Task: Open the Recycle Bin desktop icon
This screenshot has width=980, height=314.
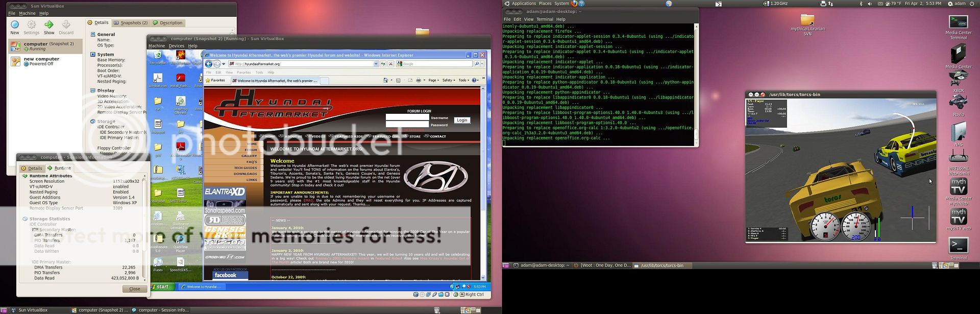Action: coord(158,56)
